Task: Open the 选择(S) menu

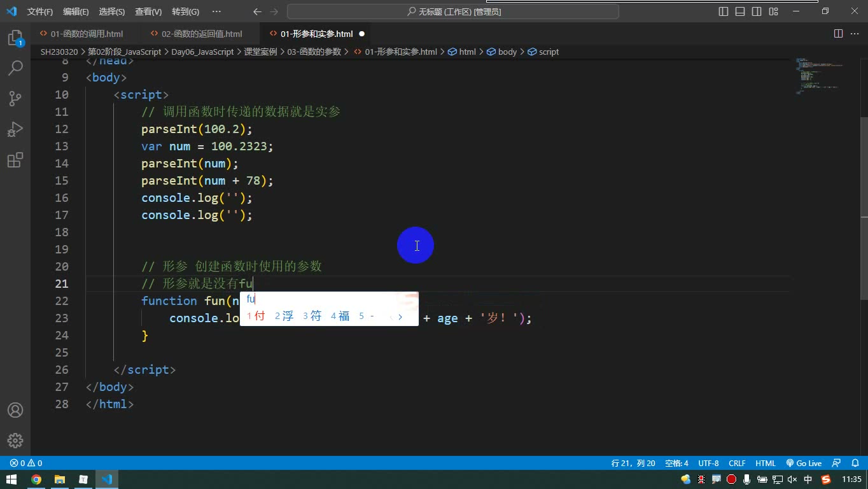Action: click(x=112, y=11)
